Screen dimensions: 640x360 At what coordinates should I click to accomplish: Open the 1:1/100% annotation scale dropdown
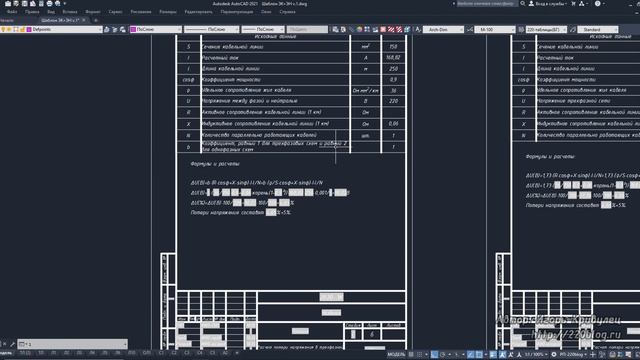click(x=536, y=355)
